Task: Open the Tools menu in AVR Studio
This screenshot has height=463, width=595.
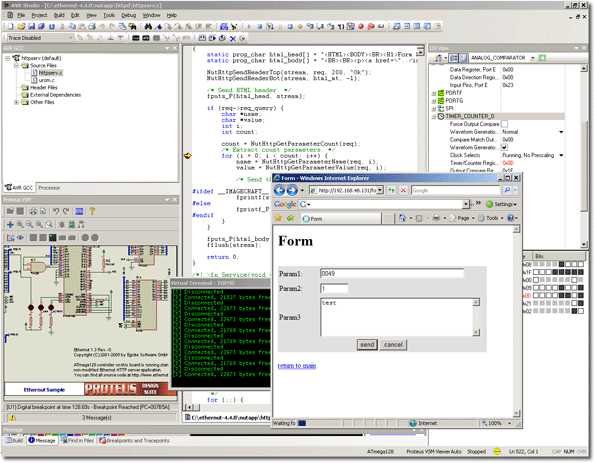Action: 109,15
